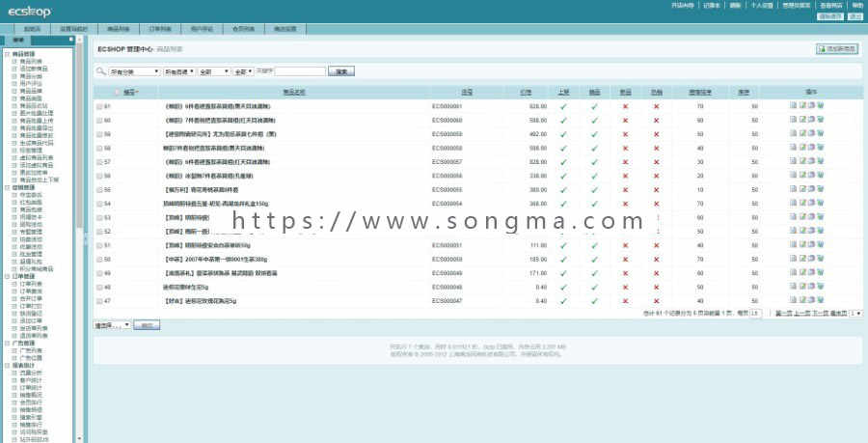Click the recycle-bin icon for product row 61
The width and height of the screenshot is (868, 443).
(820, 105)
